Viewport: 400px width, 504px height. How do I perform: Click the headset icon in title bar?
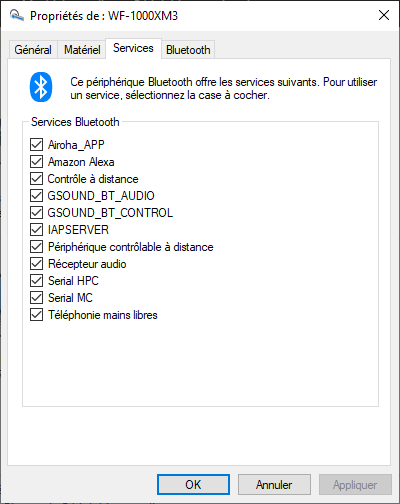pos(17,15)
